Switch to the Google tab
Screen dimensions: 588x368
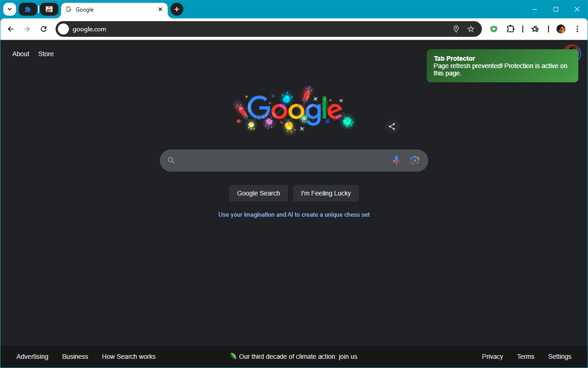click(110, 9)
